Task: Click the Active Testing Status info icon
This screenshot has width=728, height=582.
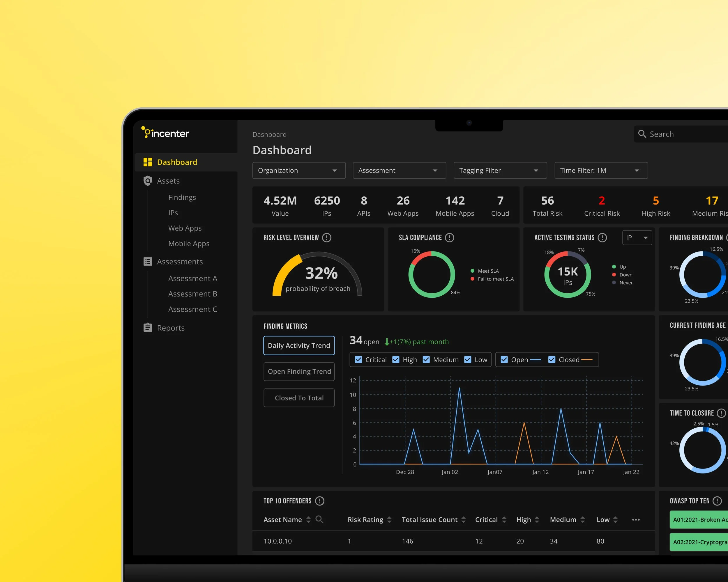Action: 602,237
